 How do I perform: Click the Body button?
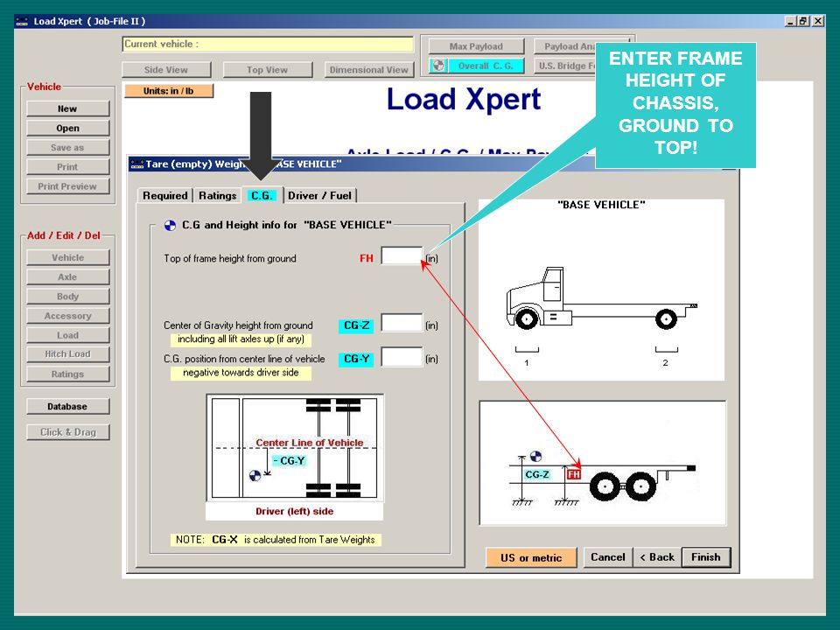(67, 297)
